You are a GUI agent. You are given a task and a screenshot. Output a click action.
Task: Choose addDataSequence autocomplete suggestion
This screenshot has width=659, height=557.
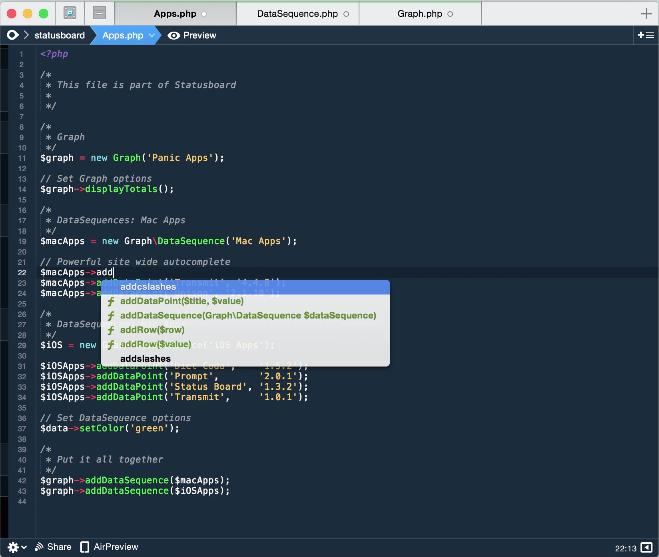(247, 315)
